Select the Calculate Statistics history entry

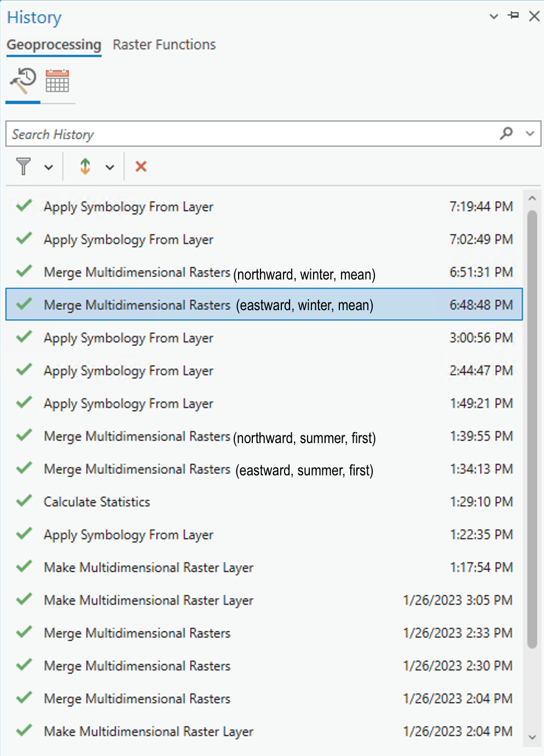(x=264, y=502)
